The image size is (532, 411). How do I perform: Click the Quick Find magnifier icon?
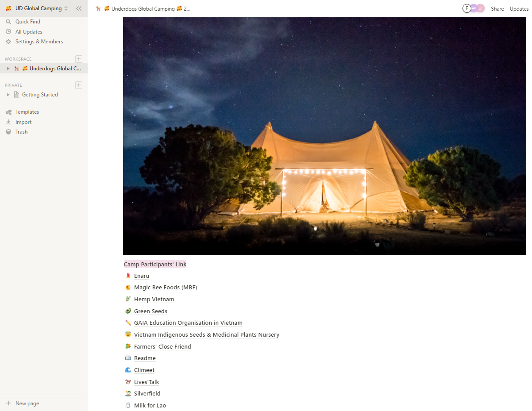coord(8,22)
